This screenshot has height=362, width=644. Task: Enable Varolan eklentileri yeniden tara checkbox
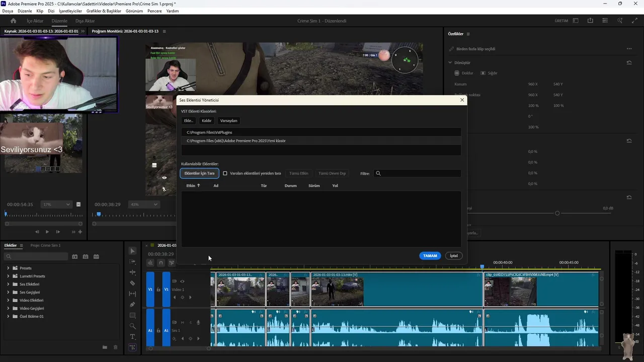pyautogui.click(x=225, y=173)
